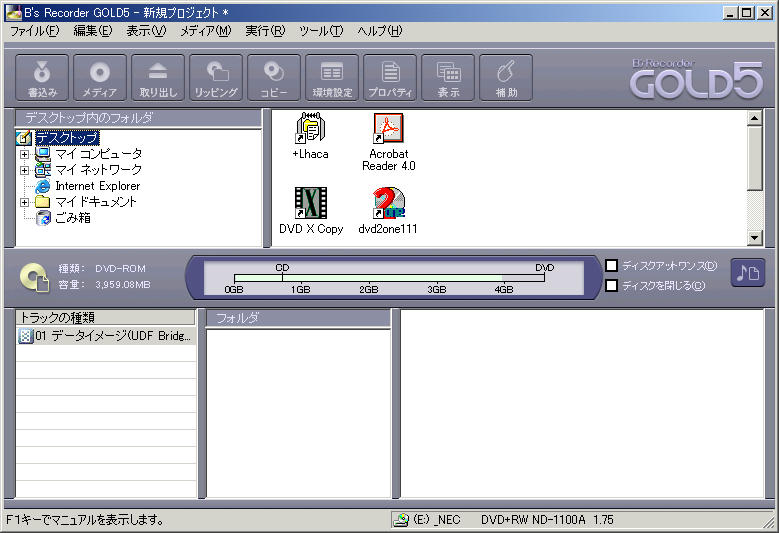Select the dvd2one111 shortcut icon

pos(388,211)
